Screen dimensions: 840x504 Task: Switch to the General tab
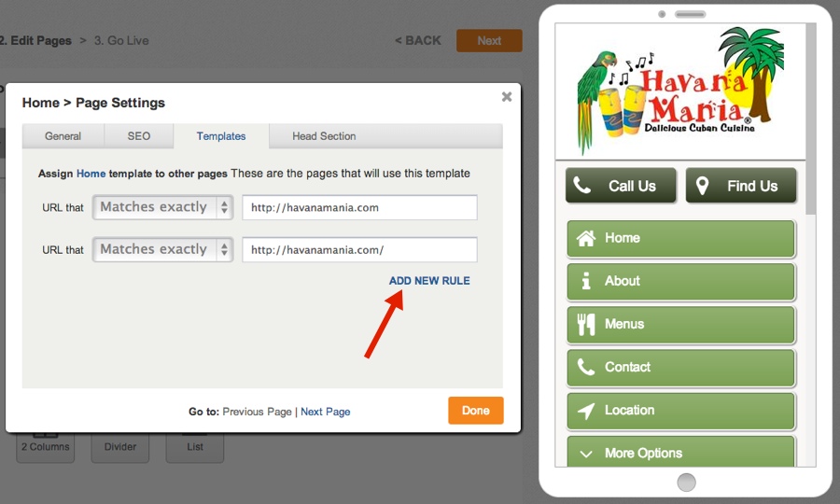63,136
